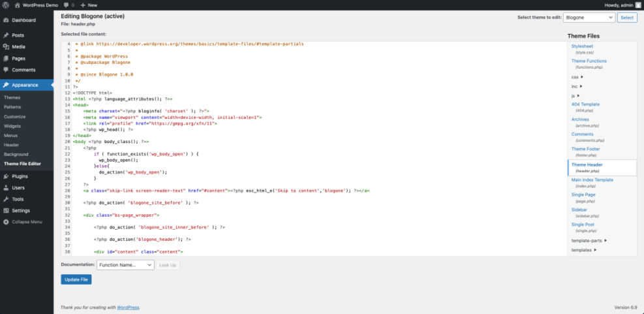The height and width of the screenshot is (314, 644).
Task: Open the Media menu label
Action: click(x=18, y=47)
